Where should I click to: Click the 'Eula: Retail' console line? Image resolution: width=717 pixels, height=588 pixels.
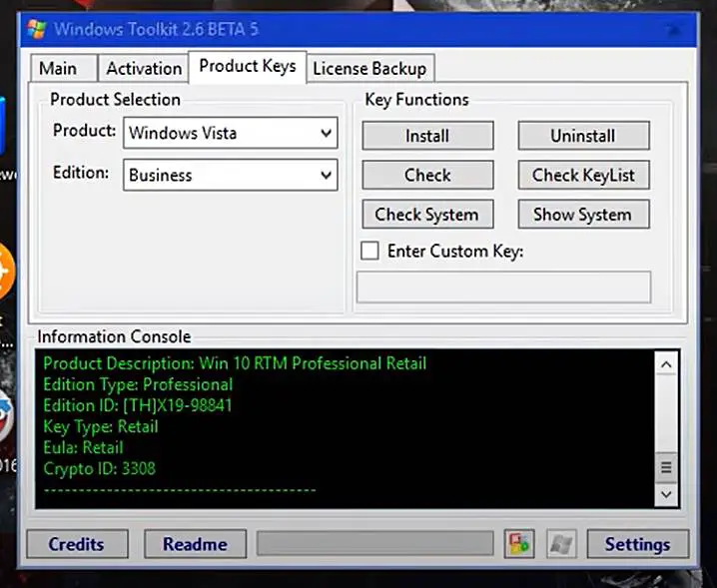pos(83,447)
